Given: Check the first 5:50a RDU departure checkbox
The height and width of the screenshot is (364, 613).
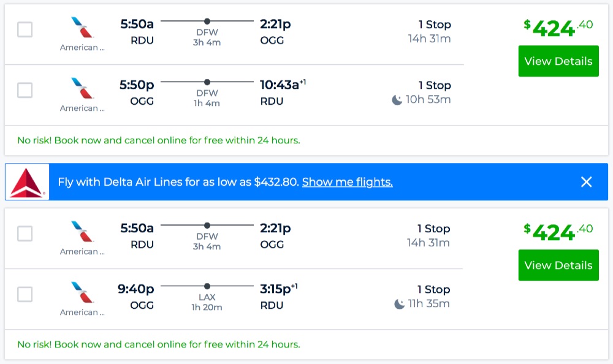Looking at the screenshot, I should 25,29.
